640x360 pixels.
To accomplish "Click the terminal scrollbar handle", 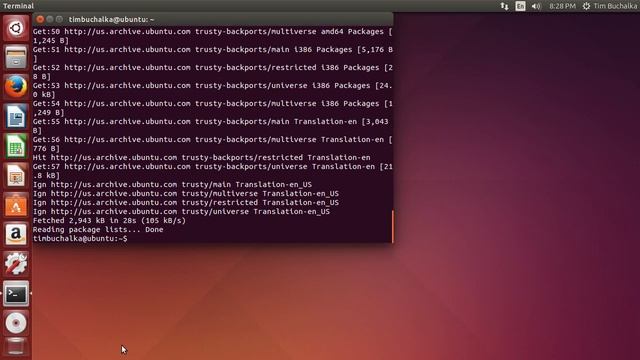I will 393,227.
